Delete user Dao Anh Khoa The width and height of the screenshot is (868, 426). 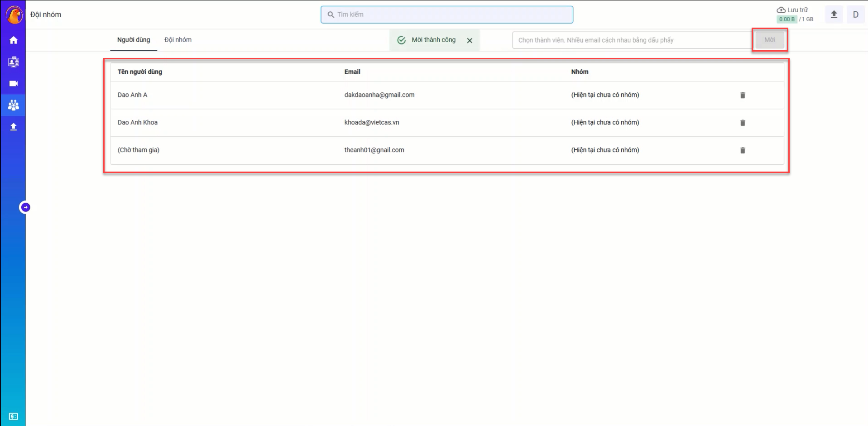(x=743, y=123)
